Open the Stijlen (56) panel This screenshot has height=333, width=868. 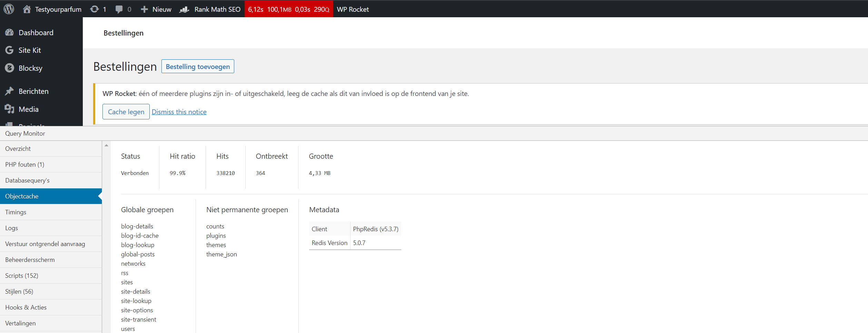(51, 291)
